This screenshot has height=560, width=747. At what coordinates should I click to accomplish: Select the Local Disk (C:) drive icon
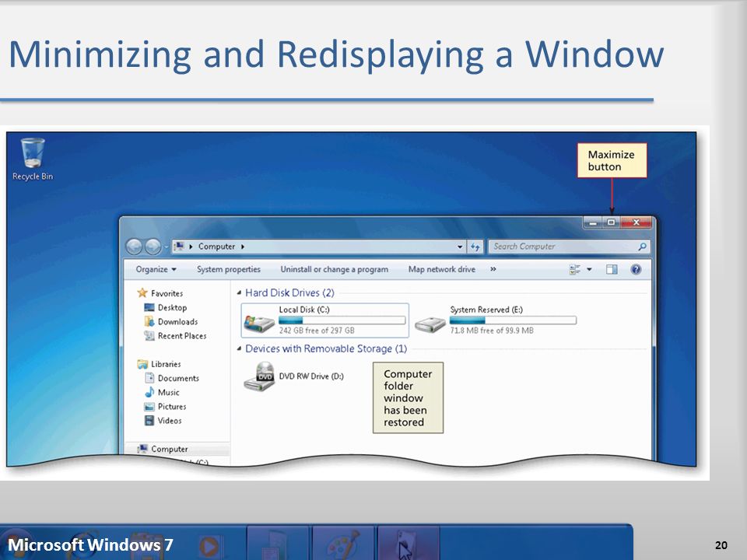[x=258, y=324]
